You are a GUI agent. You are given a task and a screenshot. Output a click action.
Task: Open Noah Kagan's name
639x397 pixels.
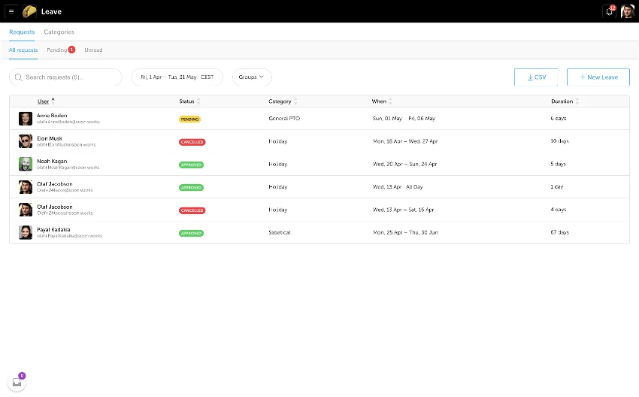(52, 161)
